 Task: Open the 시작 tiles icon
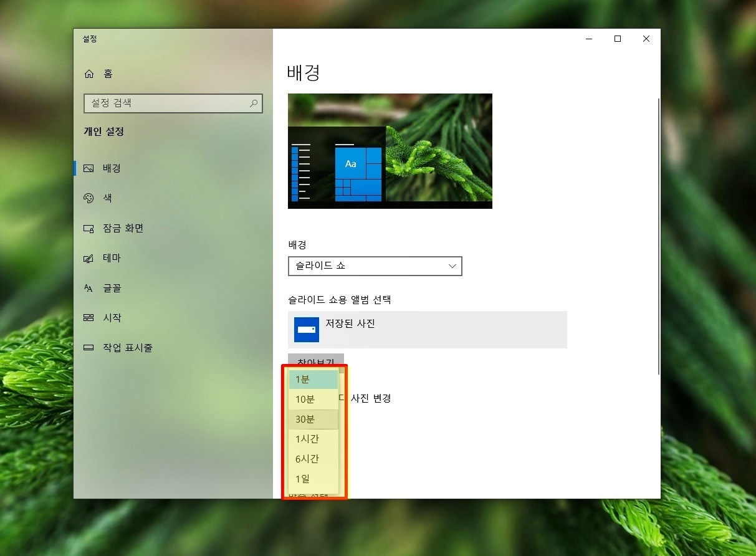[89, 318]
